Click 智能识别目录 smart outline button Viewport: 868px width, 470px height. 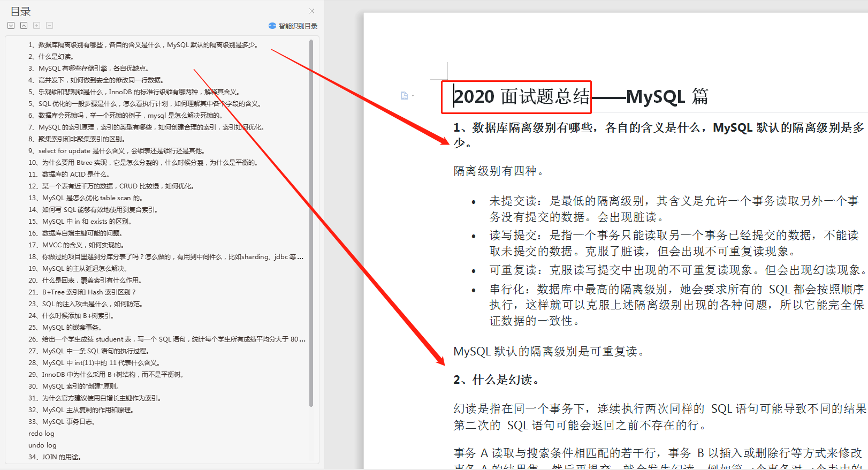293,26
